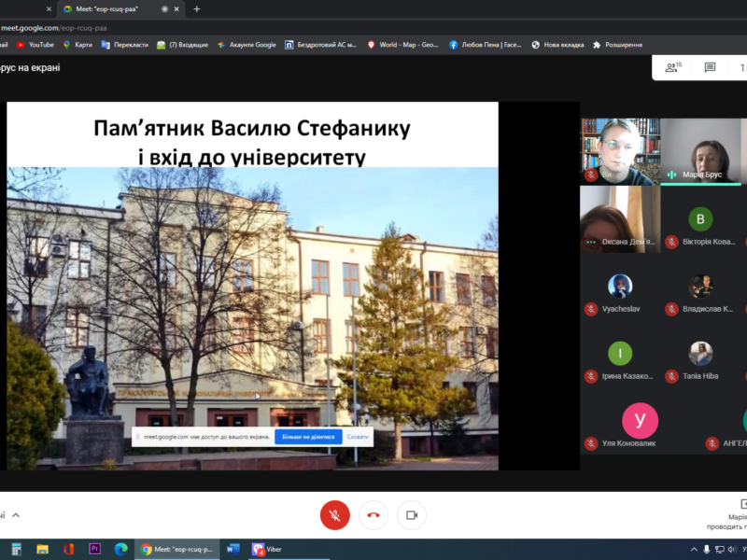
Task: Click 'Більше не ділитися' to stop sharing
Action: point(308,436)
